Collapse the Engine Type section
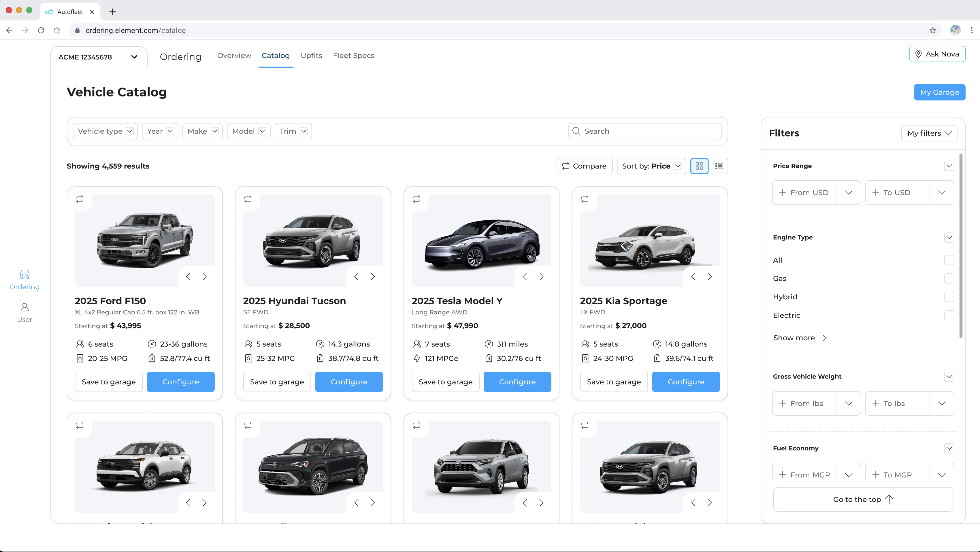Image resolution: width=980 pixels, height=552 pixels. (949, 237)
